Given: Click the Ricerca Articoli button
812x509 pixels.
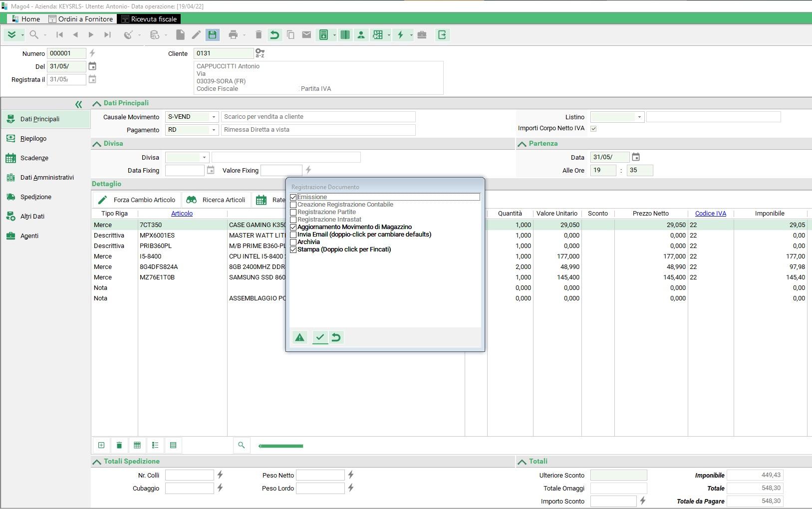Looking at the screenshot, I should (216, 200).
